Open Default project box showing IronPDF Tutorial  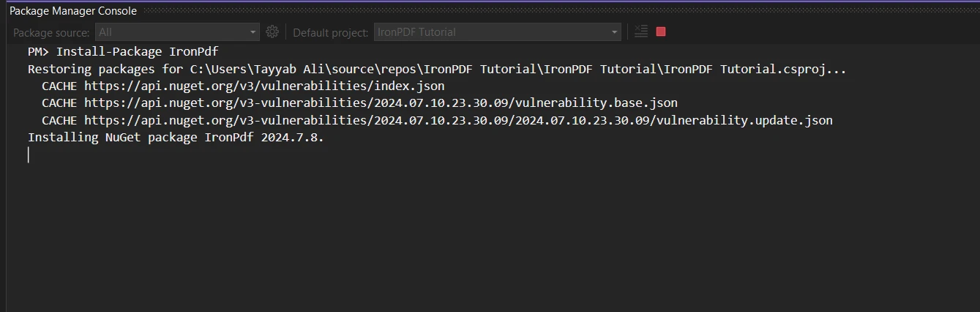490,32
